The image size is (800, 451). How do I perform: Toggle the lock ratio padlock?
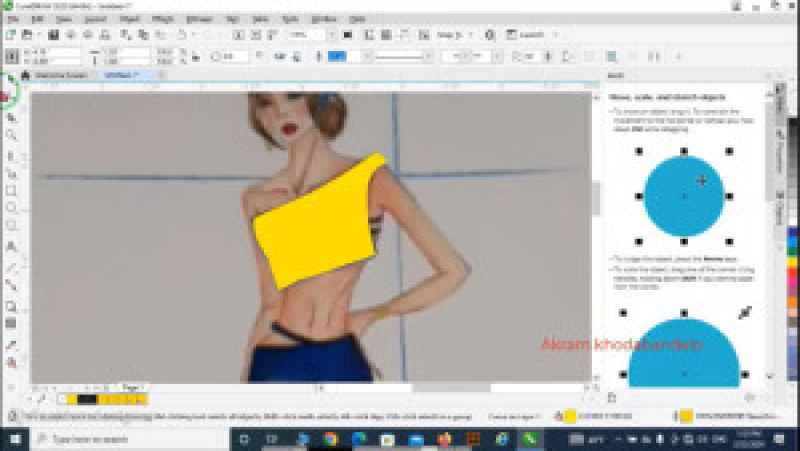[x=196, y=57]
